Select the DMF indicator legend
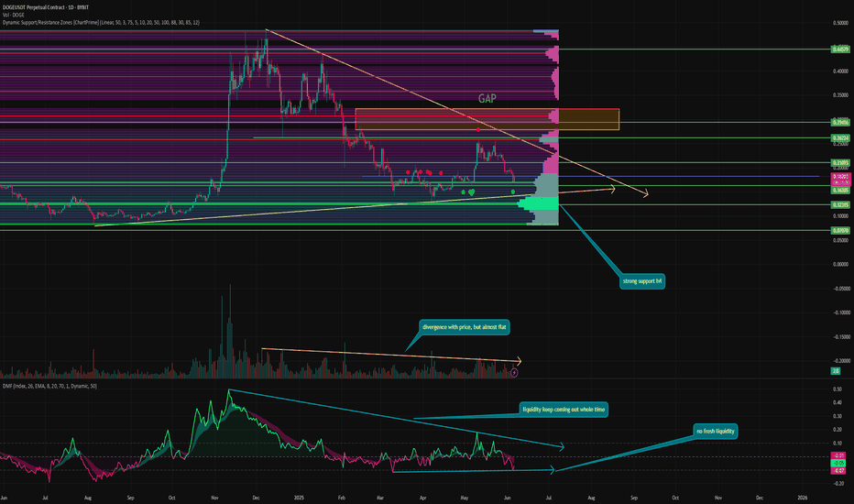Viewport: 854px width, 504px height. click(49, 386)
